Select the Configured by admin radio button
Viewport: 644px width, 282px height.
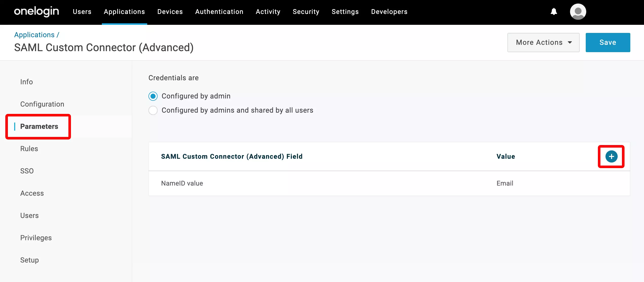click(153, 96)
